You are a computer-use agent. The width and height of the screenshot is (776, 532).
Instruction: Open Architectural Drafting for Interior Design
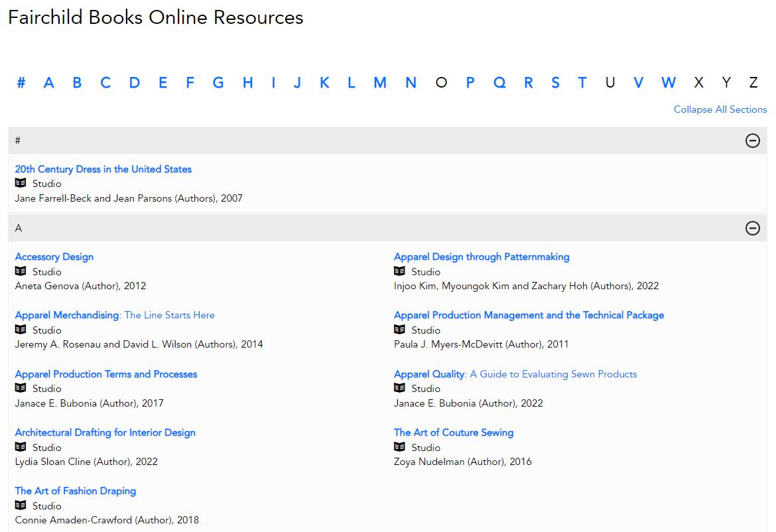(x=105, y=432)
